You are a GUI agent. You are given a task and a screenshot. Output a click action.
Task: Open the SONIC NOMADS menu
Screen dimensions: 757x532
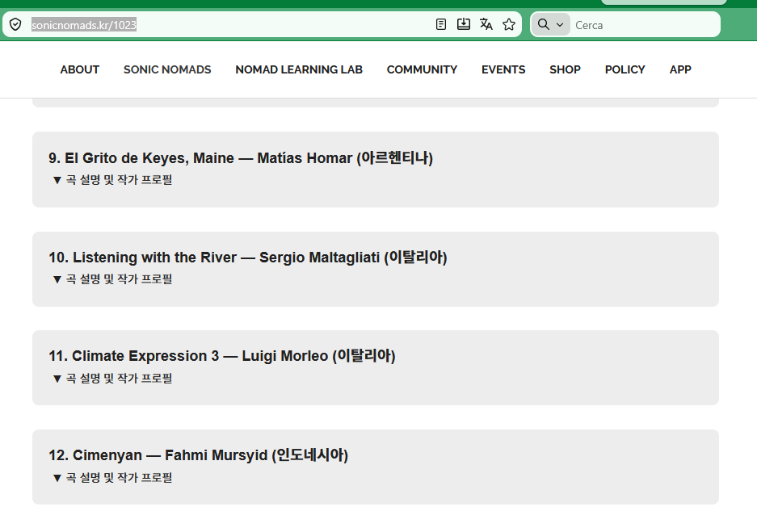click(167, 69)
